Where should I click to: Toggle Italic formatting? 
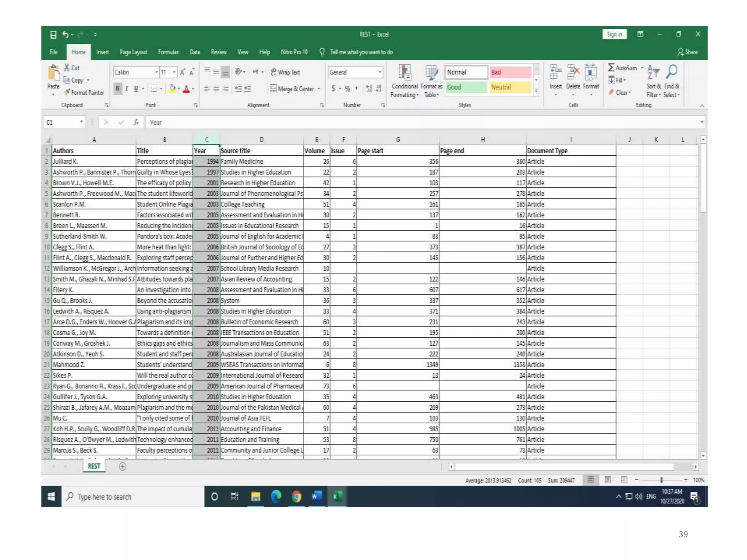click(x=127, y=89)
